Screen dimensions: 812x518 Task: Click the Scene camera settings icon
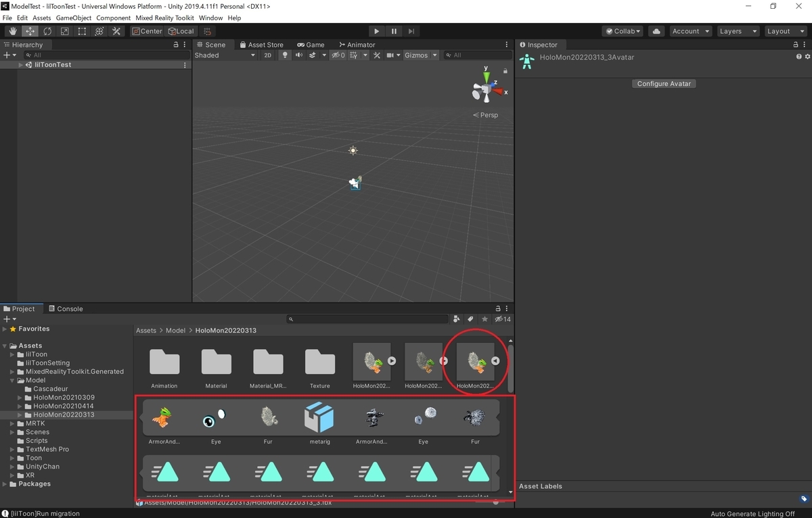(x=392, y=55)
